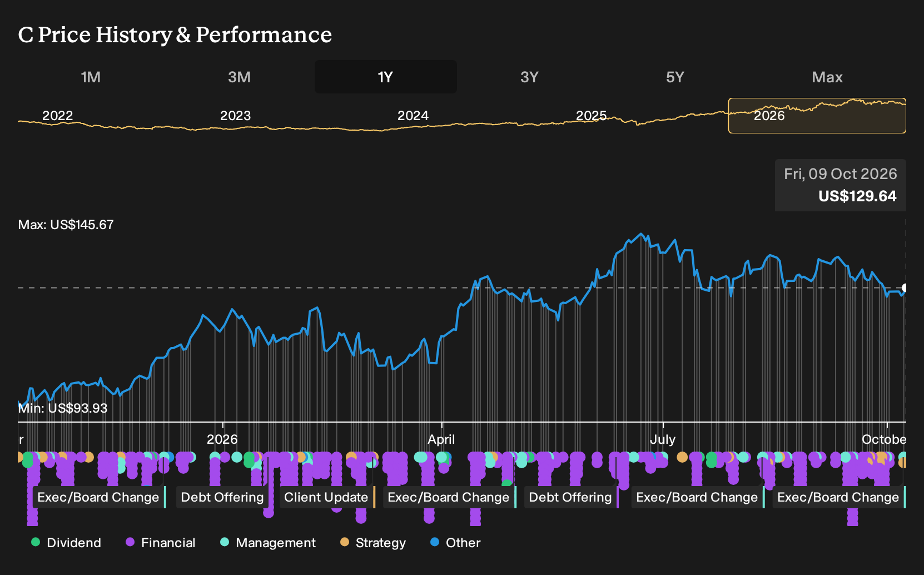Click the April x-axis label
The height and width of the screenshot is (575, 924).
(x=441, y=439)
